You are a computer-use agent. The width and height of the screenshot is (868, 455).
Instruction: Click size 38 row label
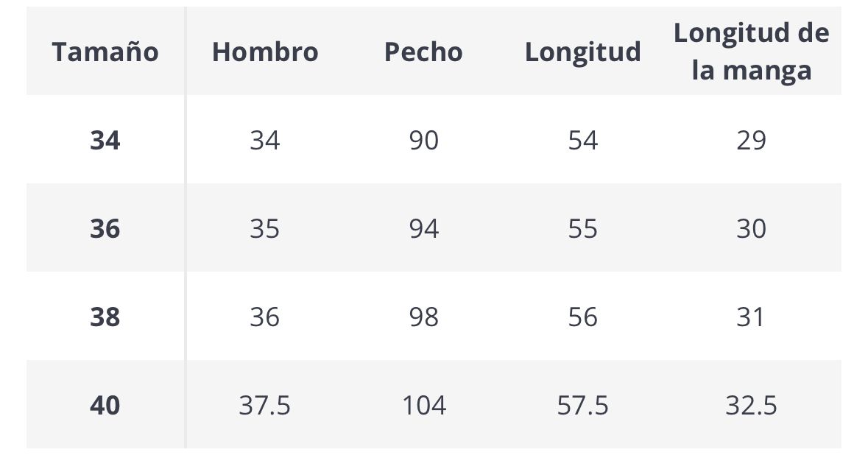[105, 317]
